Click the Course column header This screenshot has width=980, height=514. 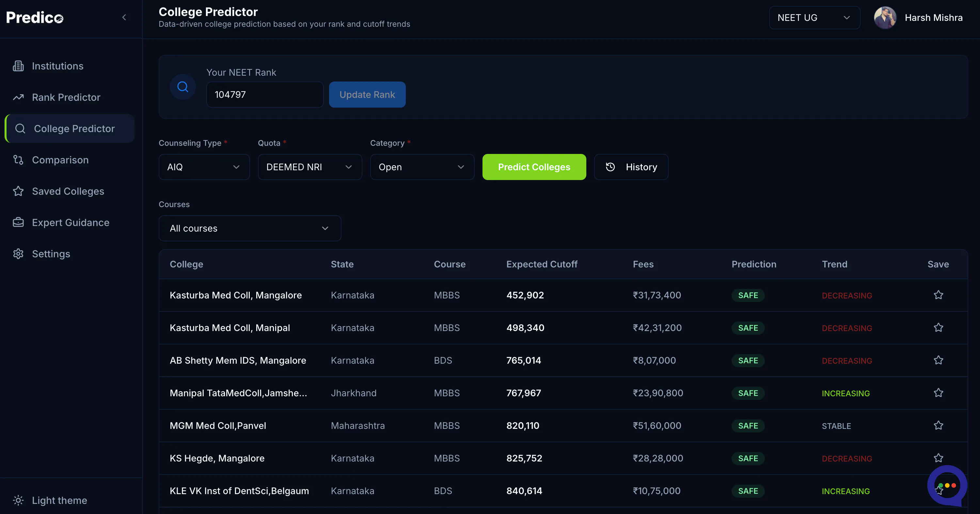(450, 264)
